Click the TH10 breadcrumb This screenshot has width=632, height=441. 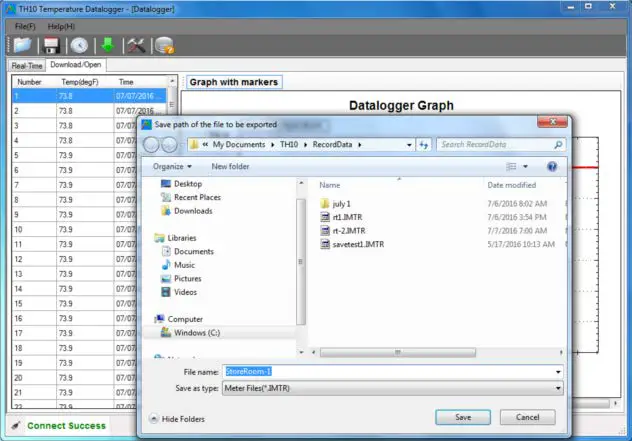[289, 145]
